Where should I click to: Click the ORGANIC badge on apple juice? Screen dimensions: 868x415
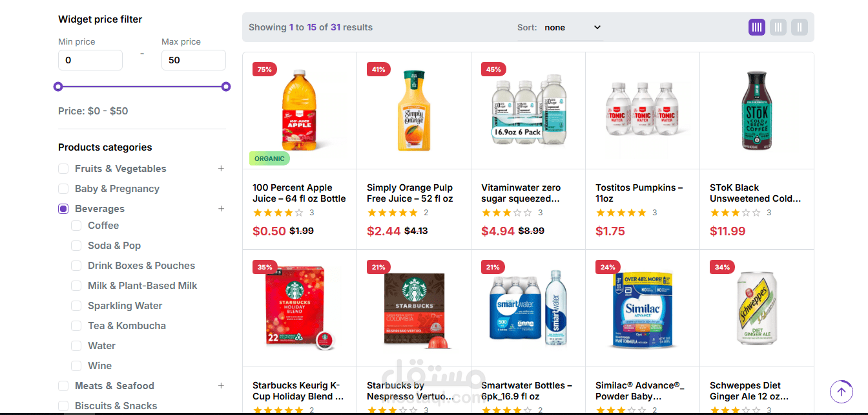pos(269,158)
